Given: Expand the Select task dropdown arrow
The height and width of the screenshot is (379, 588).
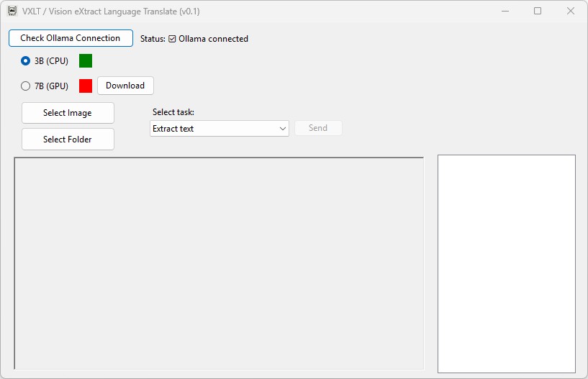Looking at the screenshot, I should (282, 129).
